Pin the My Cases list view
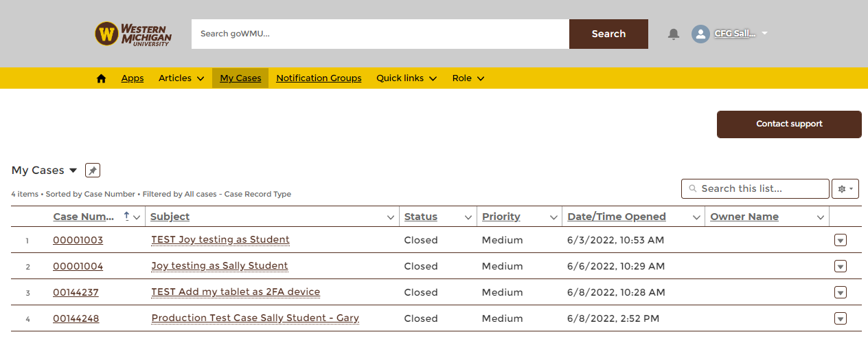868x339 pixels. coord(93,171)
